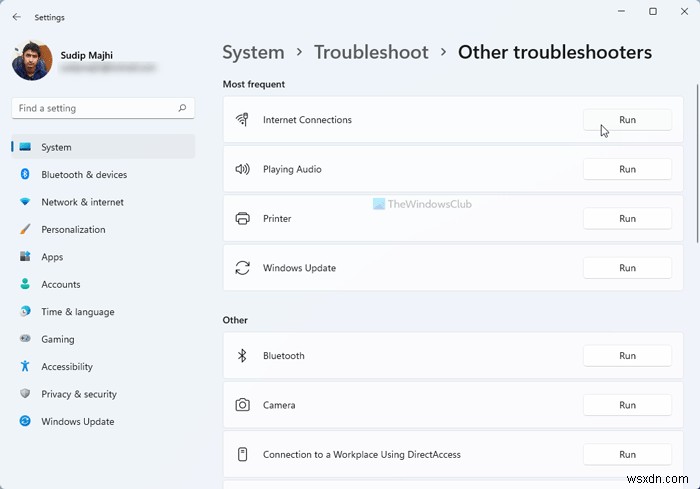Click the Personalization paintbrush icon
This screenshot has width=700, height=489.
(25, 229)
